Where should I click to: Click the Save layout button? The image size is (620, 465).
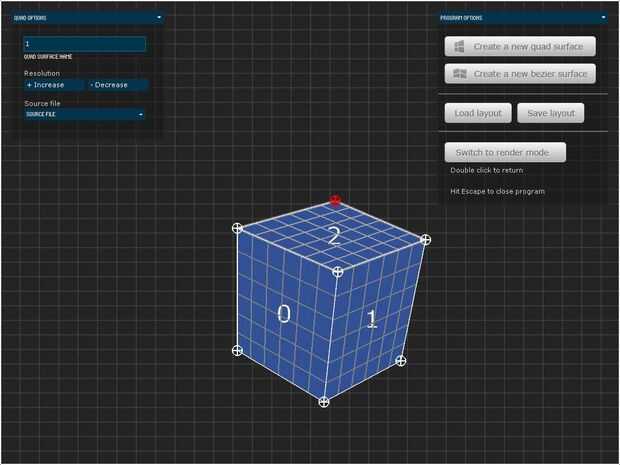550,113
